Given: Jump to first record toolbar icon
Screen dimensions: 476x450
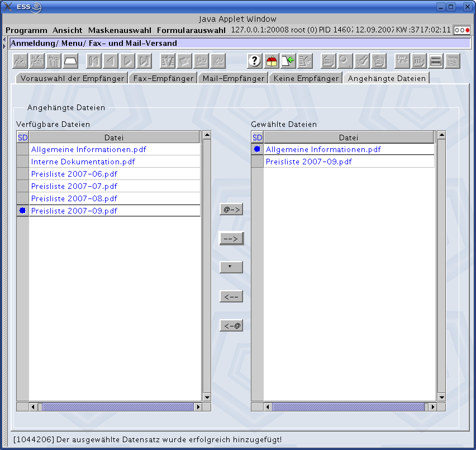Looking at the screenshot, I should coord(94,61).
